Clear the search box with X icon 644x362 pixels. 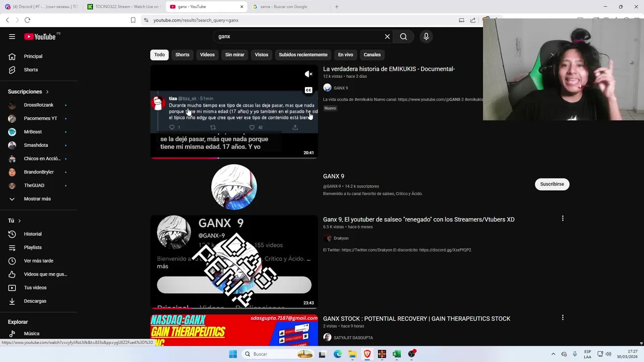[387, 36]
